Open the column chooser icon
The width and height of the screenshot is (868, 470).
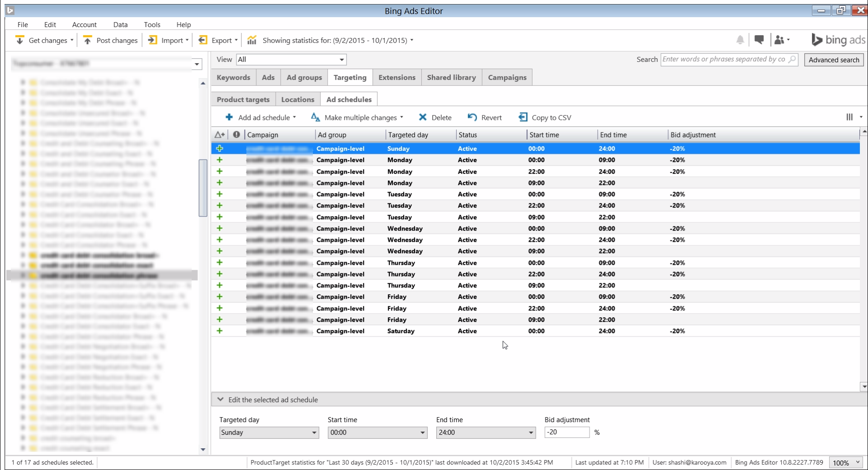click(849, 117)
